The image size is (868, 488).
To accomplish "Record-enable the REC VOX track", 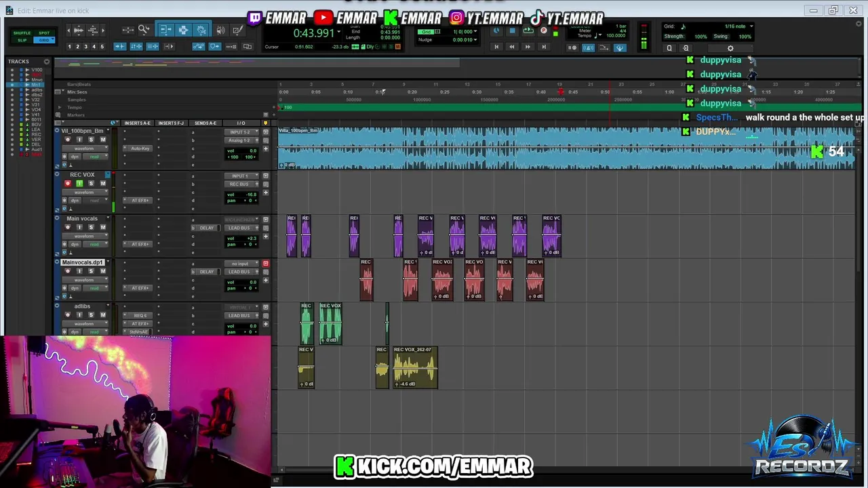I will [67, 184].
